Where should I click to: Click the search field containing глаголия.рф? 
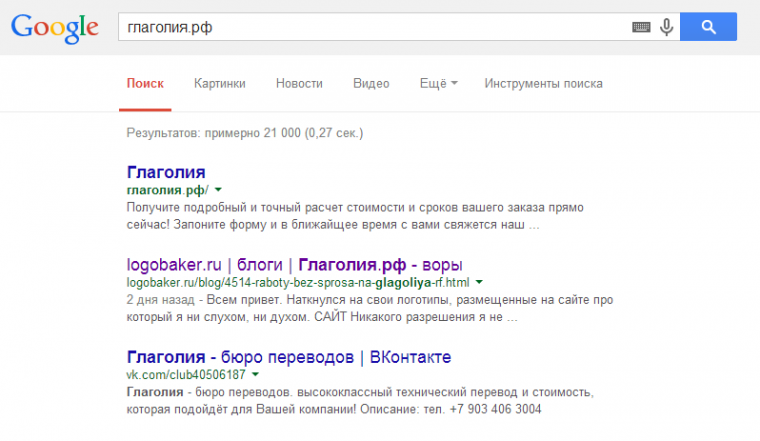(x=370, y=28)
